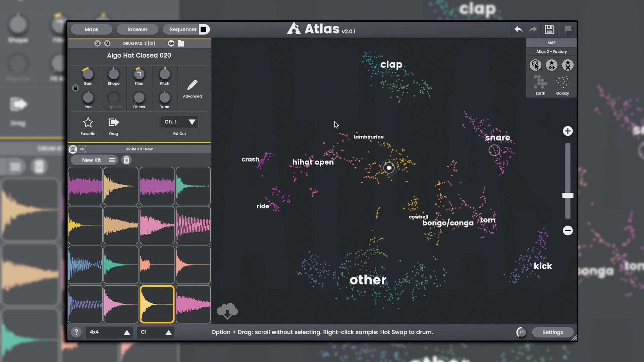The width and height of the screenshot is (644, 362).
Task: Open Settings from the bottom bar
Action: (553, 332)
